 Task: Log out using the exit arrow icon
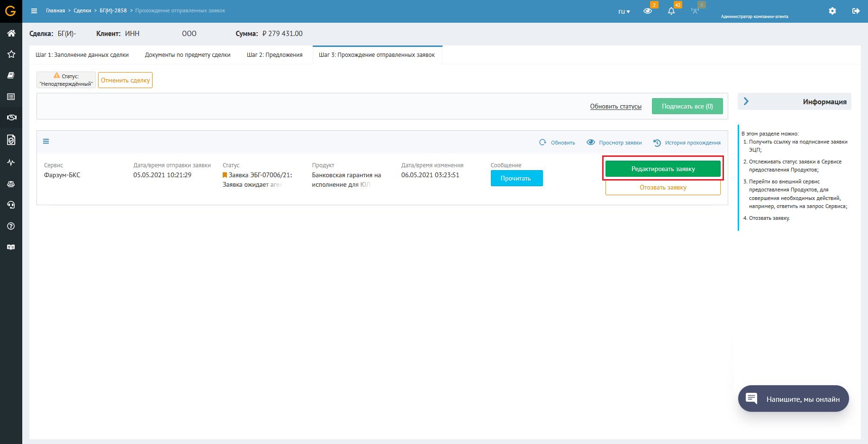(x=856, y=11)
